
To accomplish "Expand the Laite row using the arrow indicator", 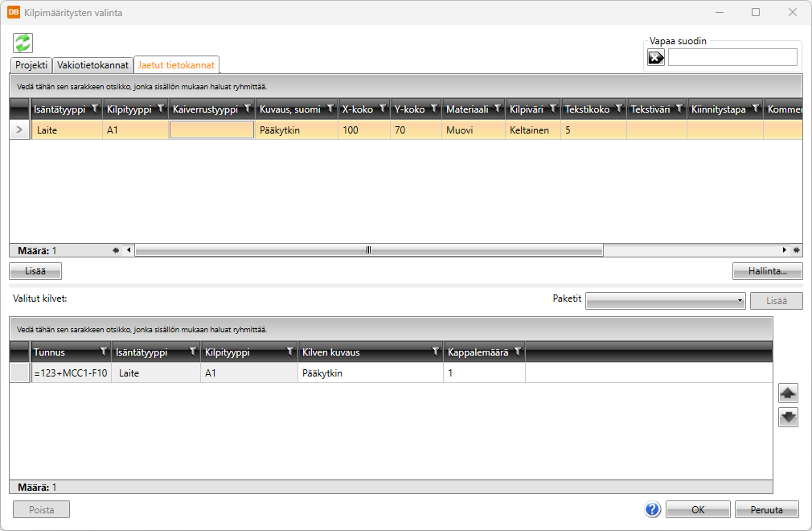I will click(19, 130).
